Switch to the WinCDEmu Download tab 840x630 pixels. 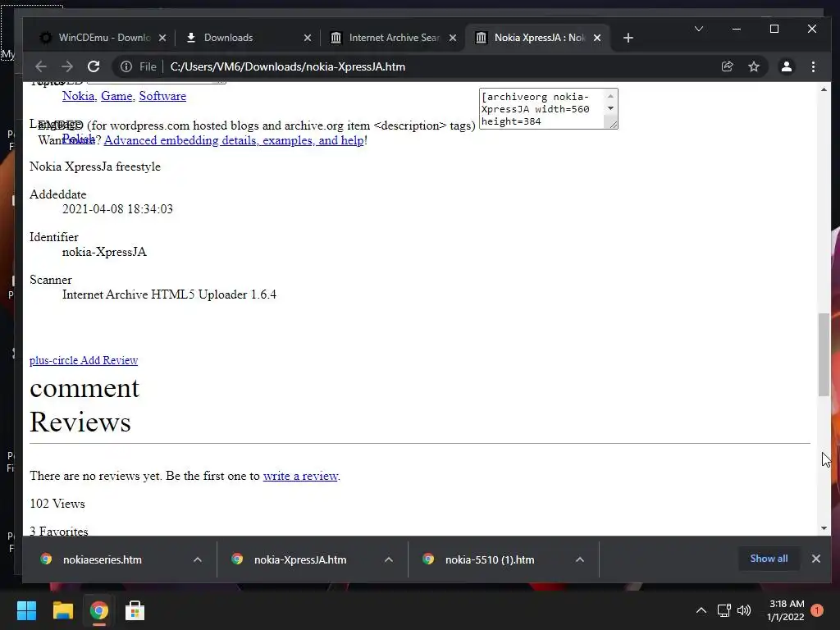click(97, 38)
